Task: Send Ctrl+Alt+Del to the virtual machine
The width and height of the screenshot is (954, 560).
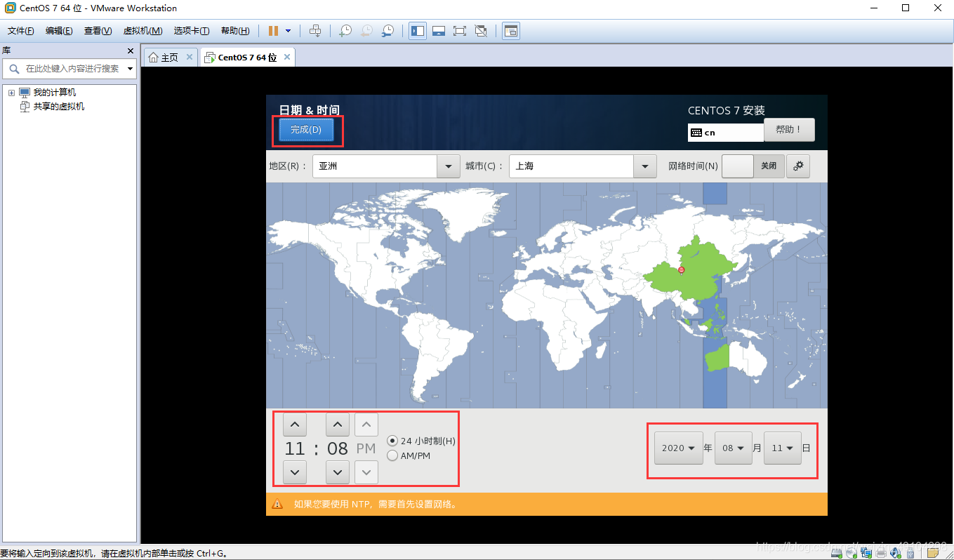Action: 315,31
